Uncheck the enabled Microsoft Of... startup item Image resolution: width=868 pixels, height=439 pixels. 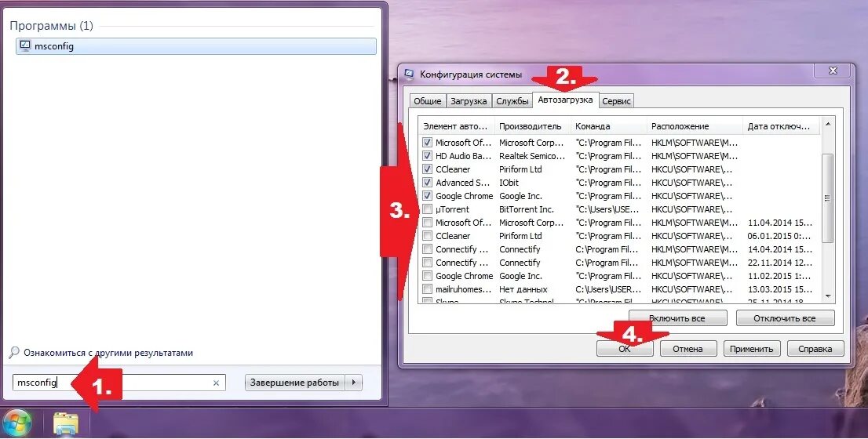click(x=427, y=143)
